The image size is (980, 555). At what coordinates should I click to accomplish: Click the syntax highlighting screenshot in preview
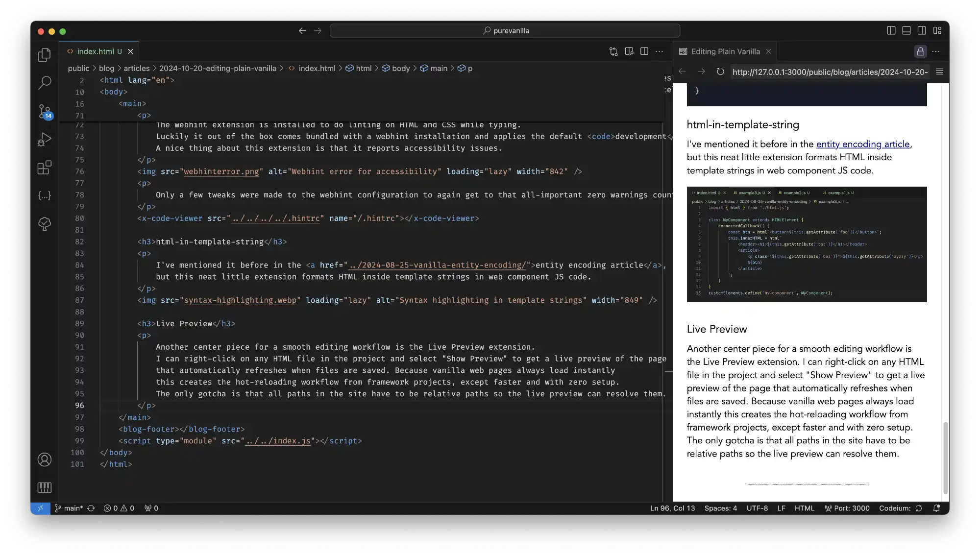[807, 244]
